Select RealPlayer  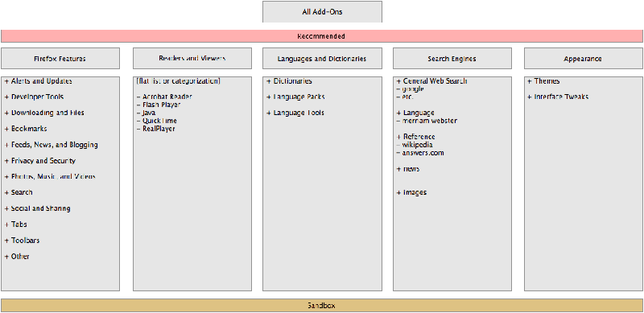point(155,129)
